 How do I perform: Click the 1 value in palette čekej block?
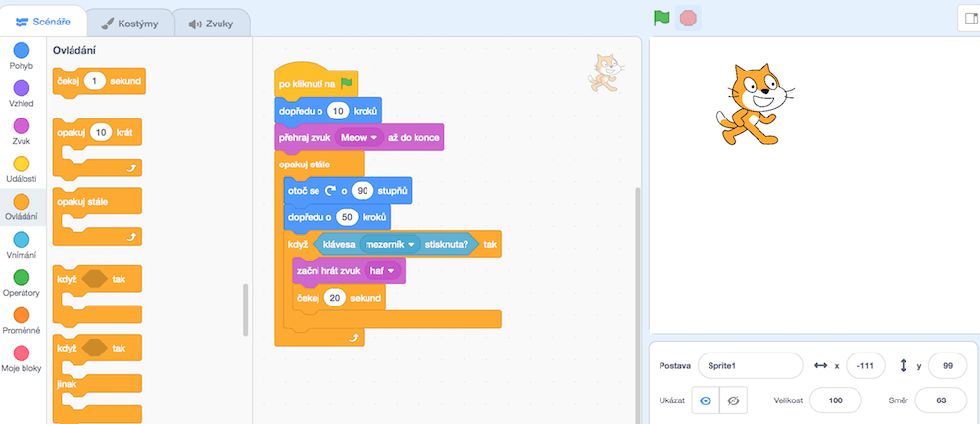click(95, 81)
